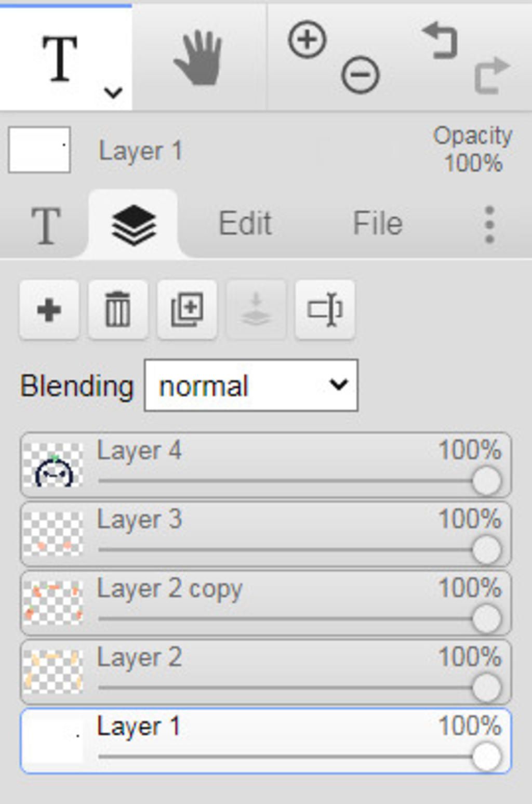The height and width of the screenshot is (804, 532).
Task: Expand the Text tool chevron
Action: [x=113, y=93]
